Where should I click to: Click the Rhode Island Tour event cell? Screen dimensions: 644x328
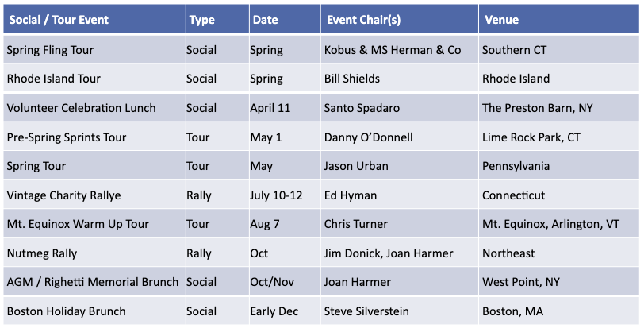pyautogui.click(x=54, y=79)
